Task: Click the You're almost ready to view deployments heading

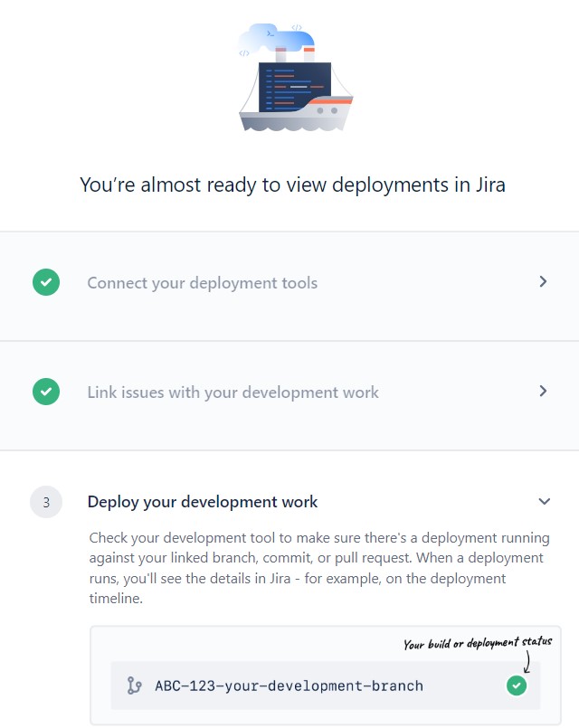Action: point(292,184)
